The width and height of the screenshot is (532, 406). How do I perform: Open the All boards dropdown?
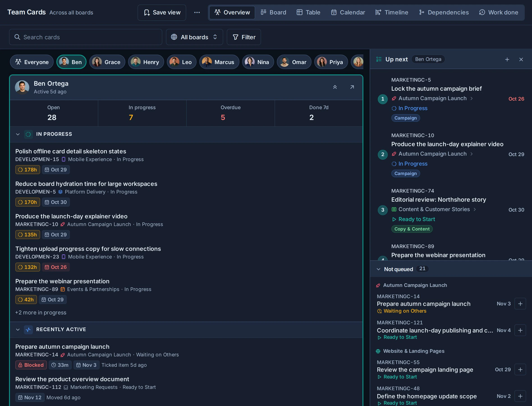click(194, 37)
